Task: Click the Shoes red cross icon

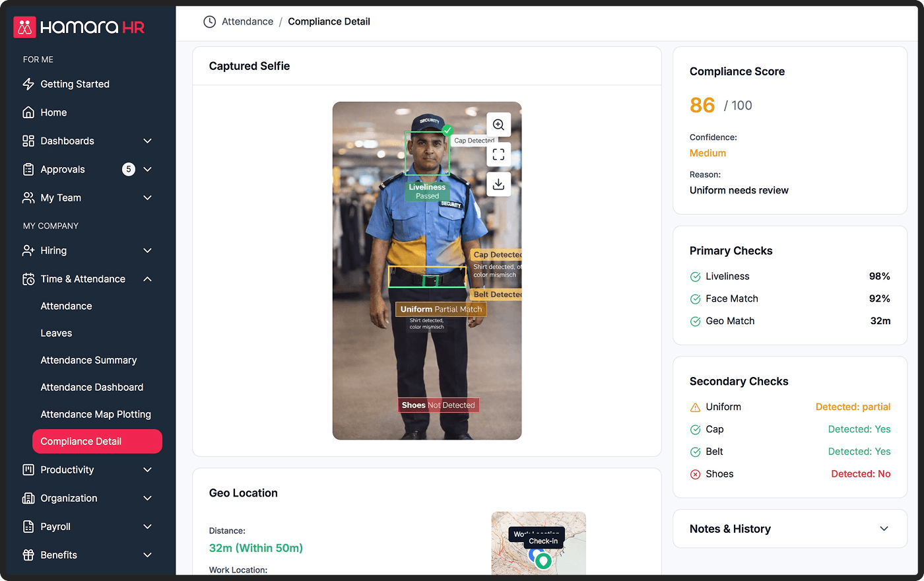Action: (x=695, y=474)
